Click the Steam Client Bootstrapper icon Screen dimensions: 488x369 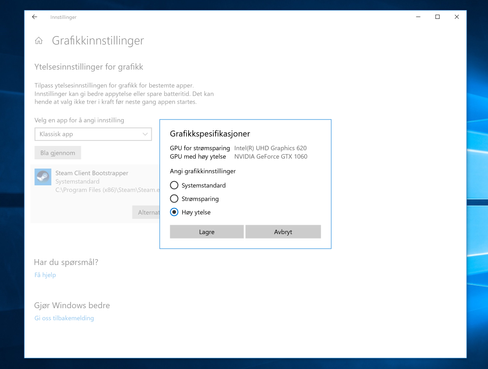(x=43, y=177)
